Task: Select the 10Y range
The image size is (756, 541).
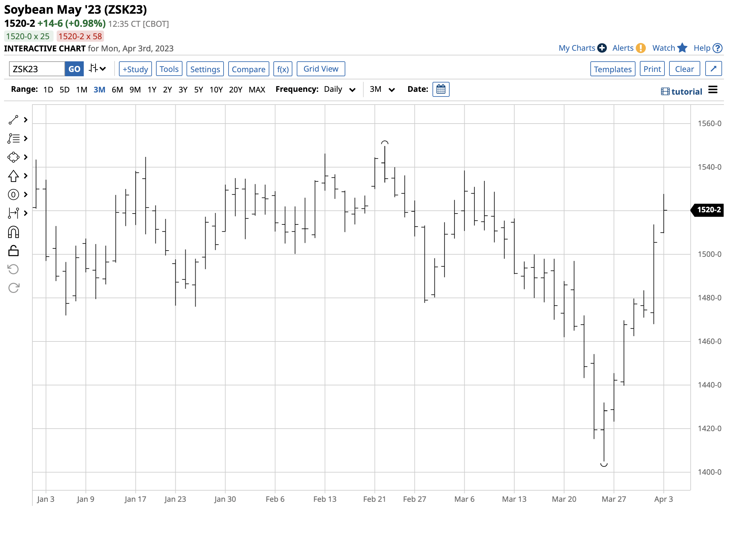Action: [x=216, y=90]
